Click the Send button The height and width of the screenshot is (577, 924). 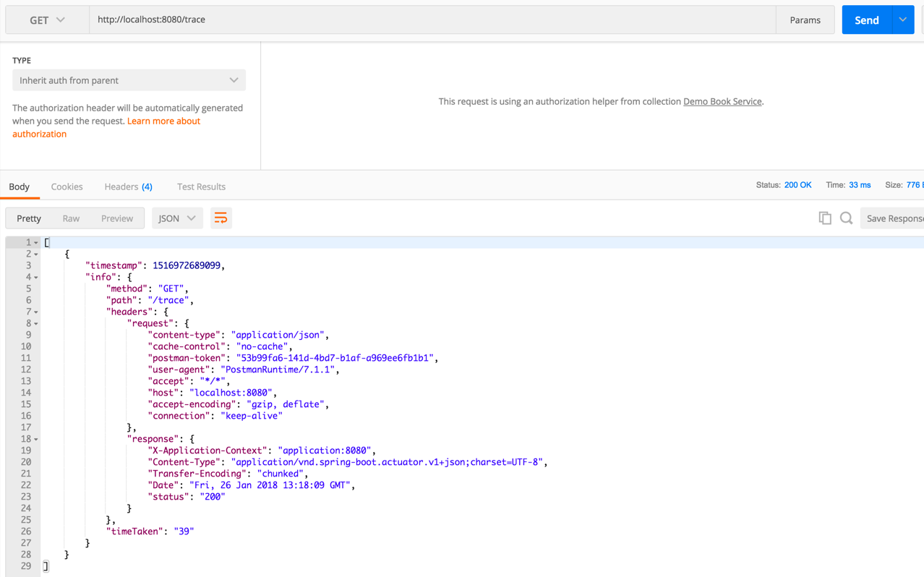click(x=866, y=20)
